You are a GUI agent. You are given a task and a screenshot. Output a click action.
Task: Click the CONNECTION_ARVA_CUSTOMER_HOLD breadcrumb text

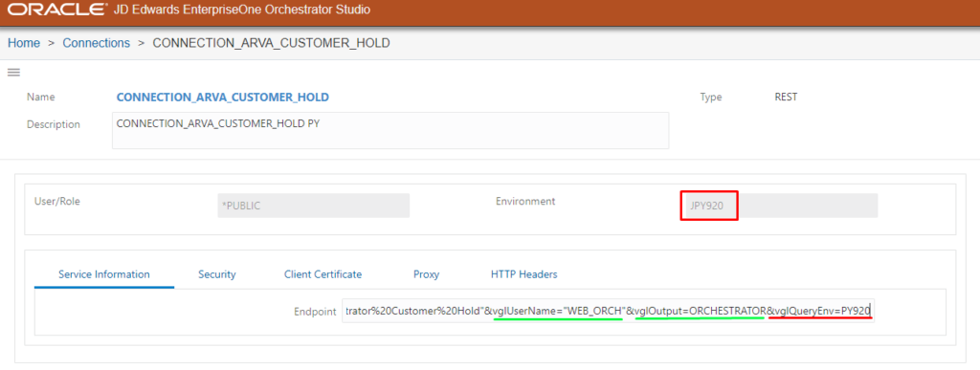(271, 43)
